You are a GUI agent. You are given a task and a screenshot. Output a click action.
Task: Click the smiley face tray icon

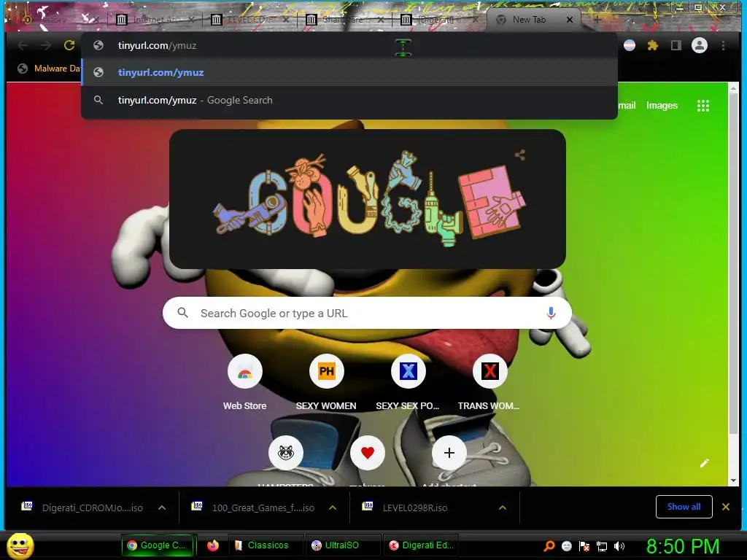566,545
